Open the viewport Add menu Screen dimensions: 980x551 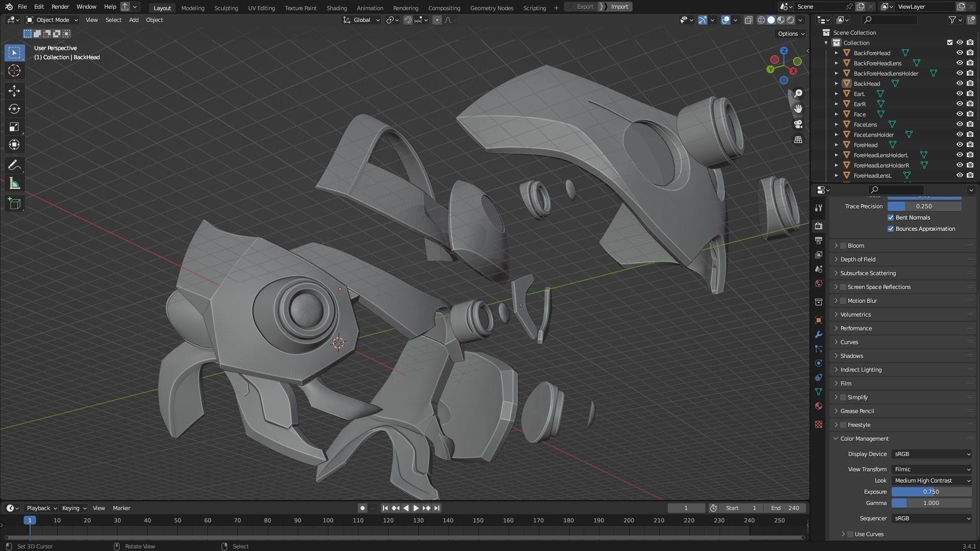(134, 20)
